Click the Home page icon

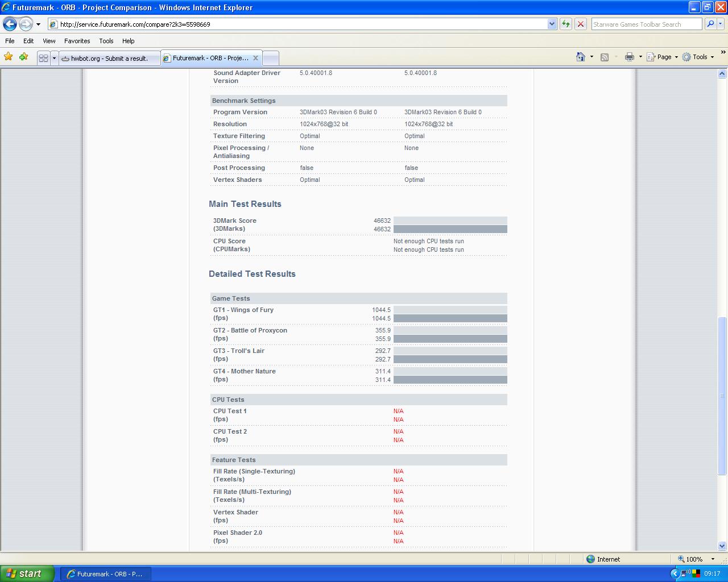[581, 57]
